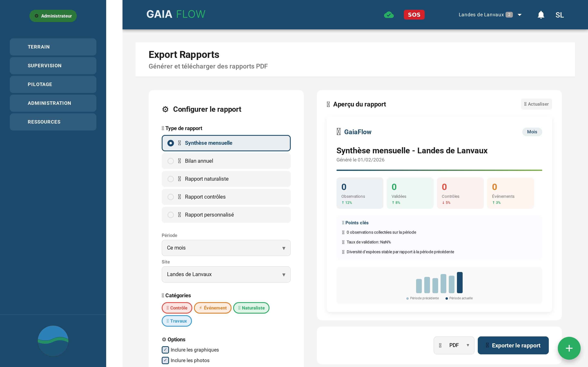Navigate to ADMINISTRATION
This screenshot has height=367, width=588.
click(x=53, y=103)
